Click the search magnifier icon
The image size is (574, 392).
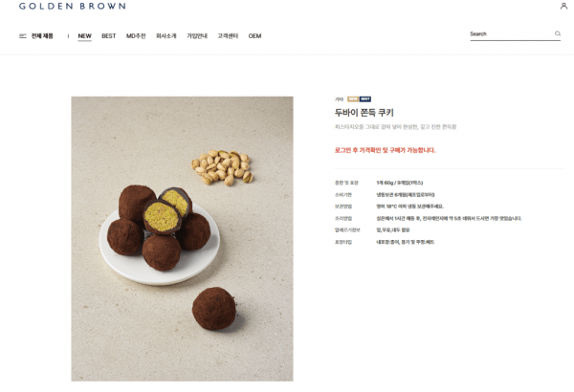point(557,33)
